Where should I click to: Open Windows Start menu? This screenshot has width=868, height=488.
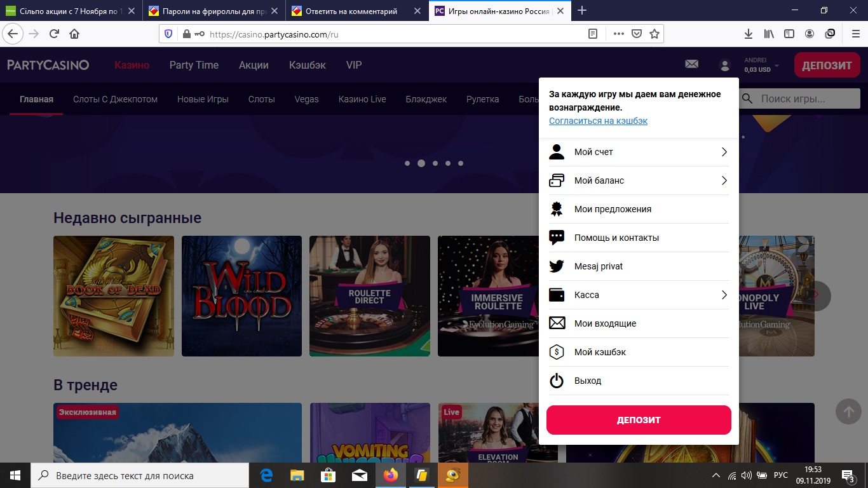15,475
